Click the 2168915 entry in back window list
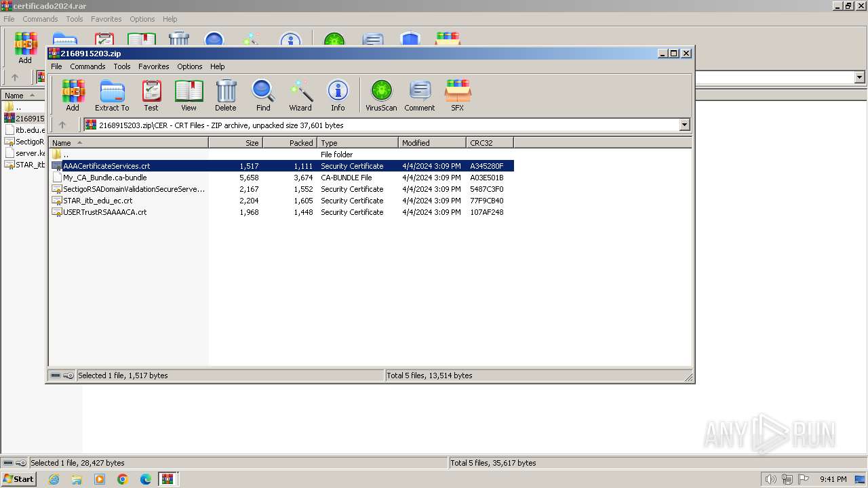This screenshot has width=868, height=488. click(x=24, y=119)
